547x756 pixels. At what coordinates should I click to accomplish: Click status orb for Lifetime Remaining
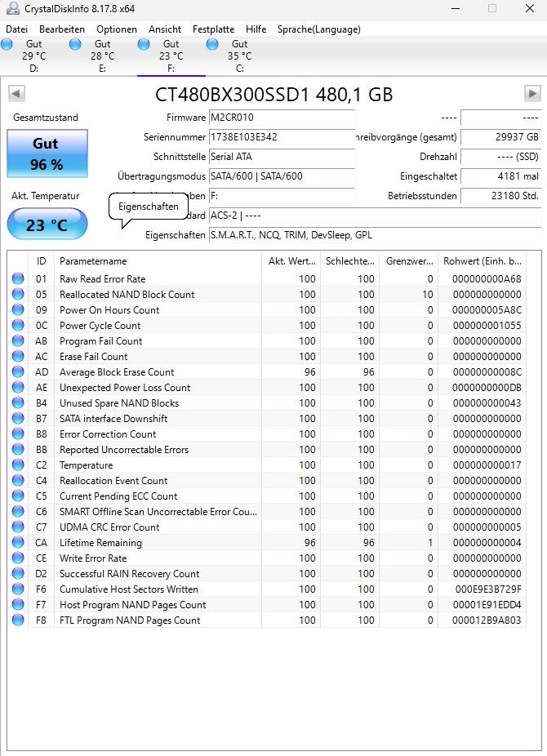(18, 542)
